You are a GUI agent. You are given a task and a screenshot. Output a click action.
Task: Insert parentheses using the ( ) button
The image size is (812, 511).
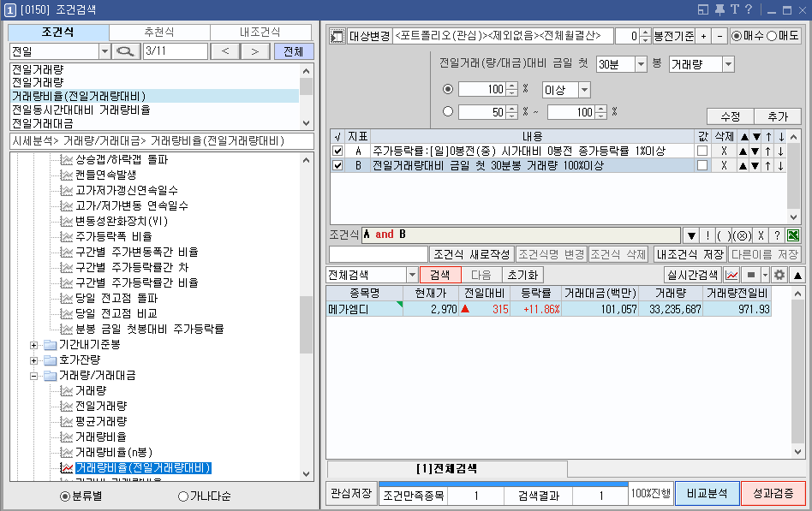pyautogui.click(x=724, y=236)
